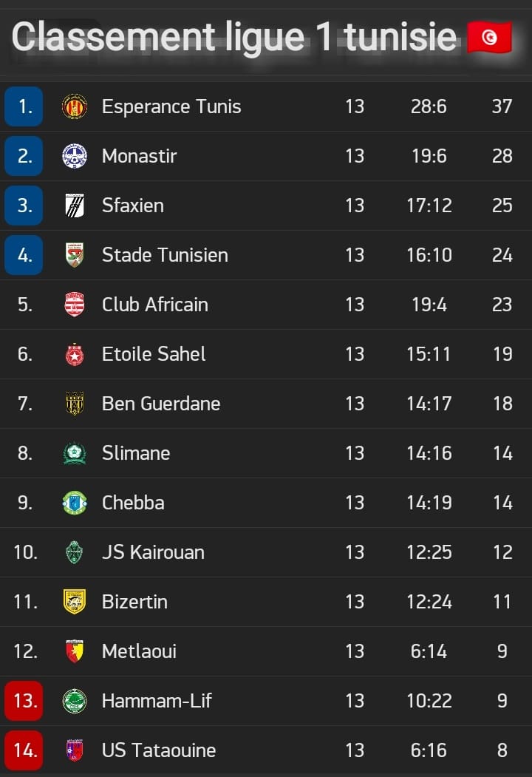The image size is (532, 777).
Task: Click the Tunisia flag emoji in title
Action: [x=489, y=37]
